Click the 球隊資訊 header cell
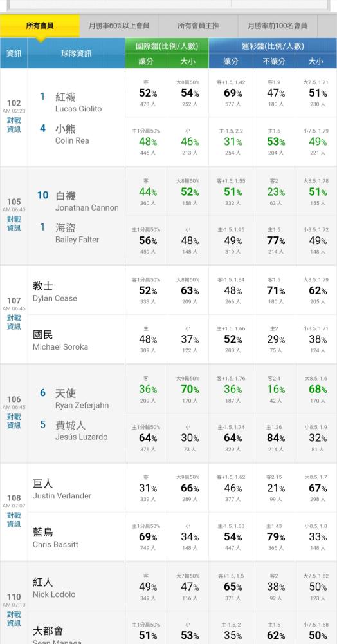The image size is (337, 644). (77, 53)
